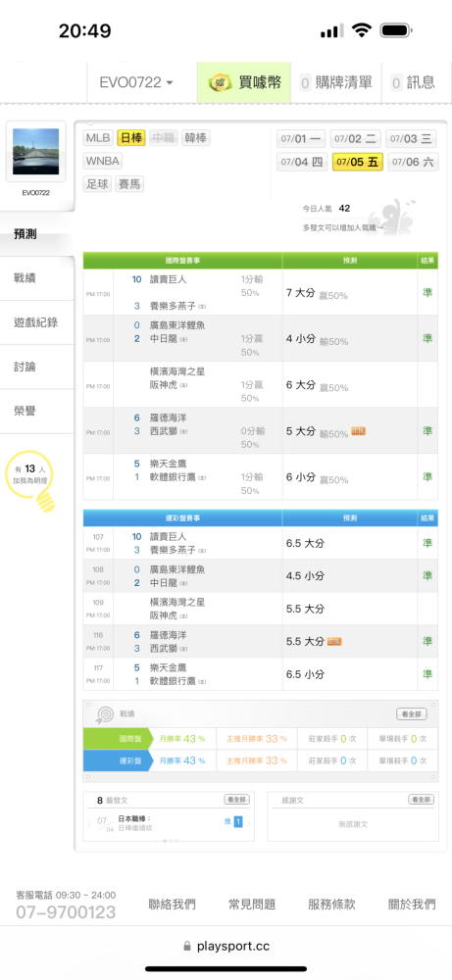Open the EVO0722 account dropdown

pos(136,82)
